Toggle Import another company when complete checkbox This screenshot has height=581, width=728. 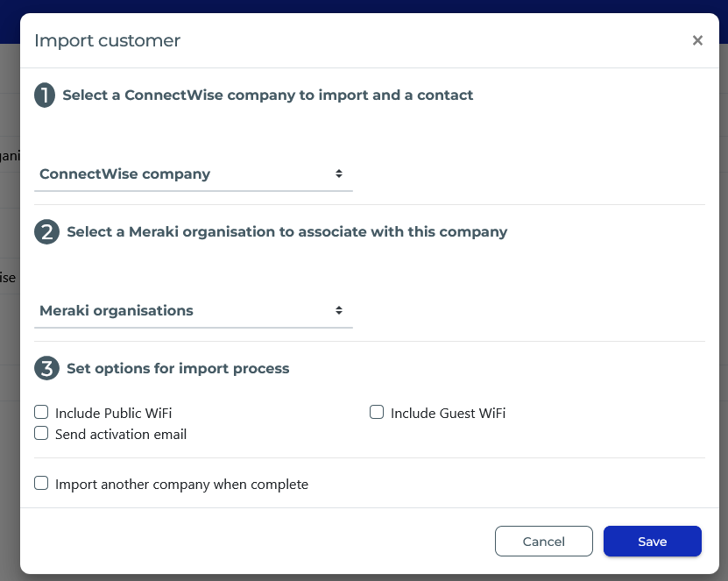(x=41, y=484)
